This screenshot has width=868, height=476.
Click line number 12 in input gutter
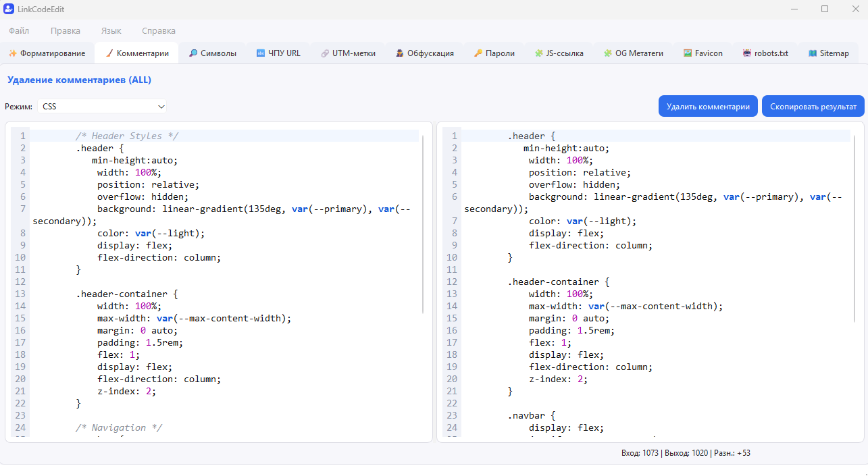20,282
